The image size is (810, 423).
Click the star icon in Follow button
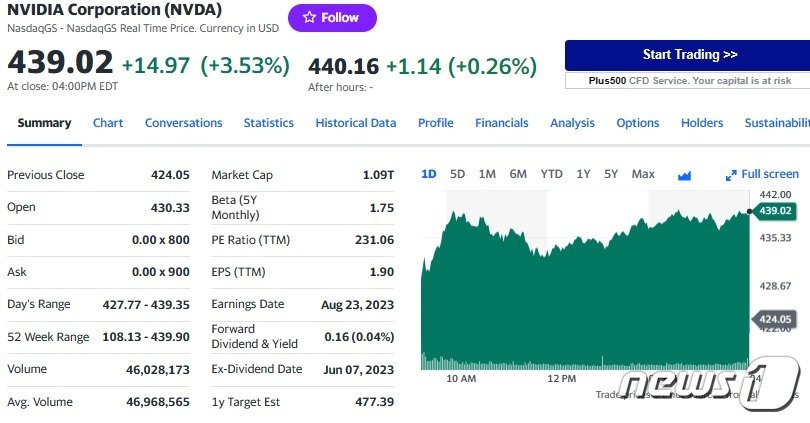[309, 18]
